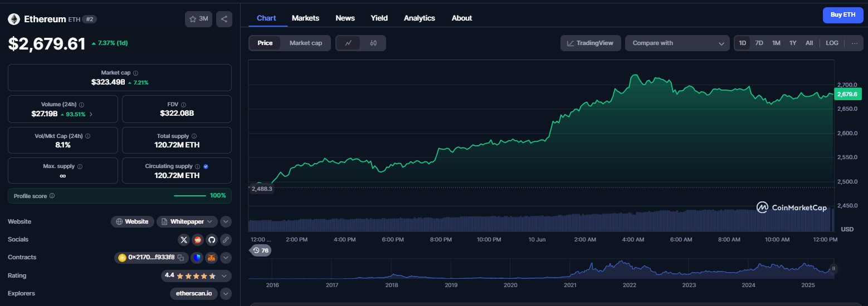Screen dimensions: 868x306
Task: Click the Buy ETH button
Action: coord(843,15)
